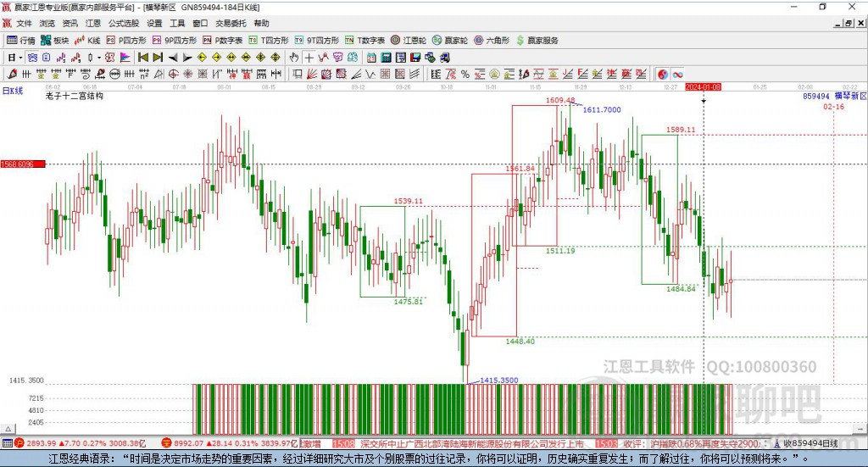Screen dimensions: 868x467
Task: Expand the 日 period dropdown
Action: point(20,58)
